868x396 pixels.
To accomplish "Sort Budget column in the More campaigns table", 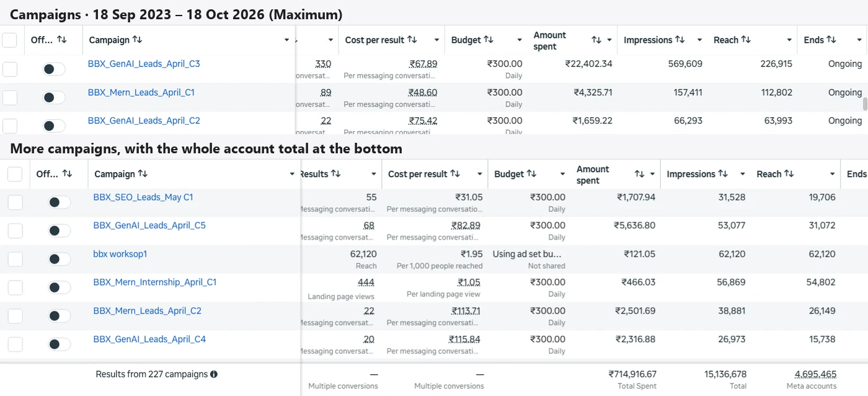I will [x=531, y=174].
